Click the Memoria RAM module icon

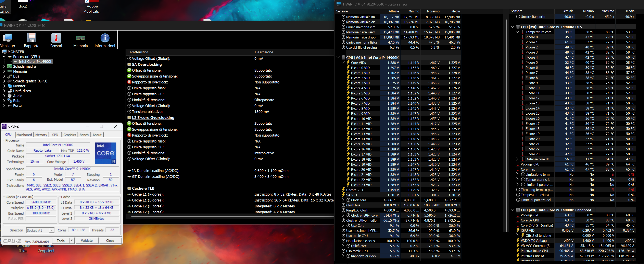click(x=80, y=38)
